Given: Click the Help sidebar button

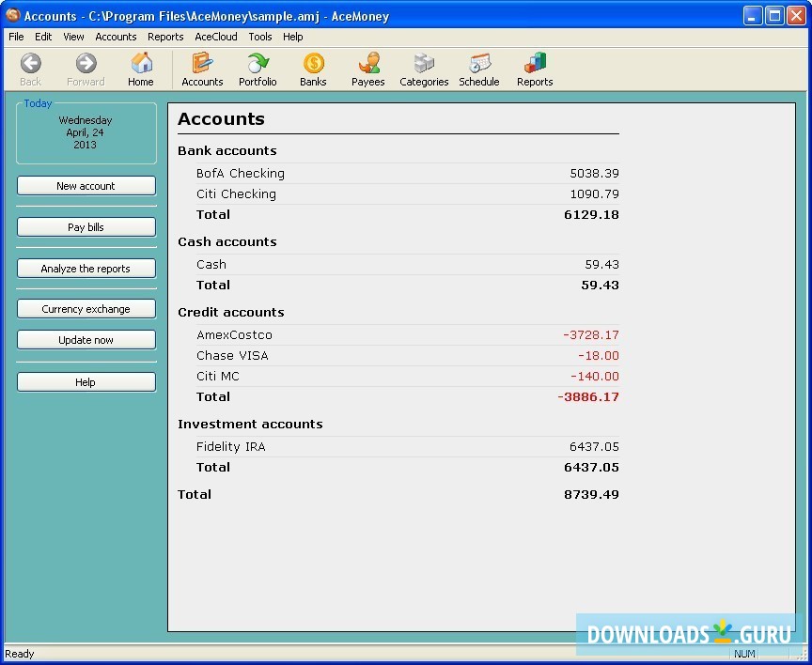Looking at the screenshot, I should (86, 382).
